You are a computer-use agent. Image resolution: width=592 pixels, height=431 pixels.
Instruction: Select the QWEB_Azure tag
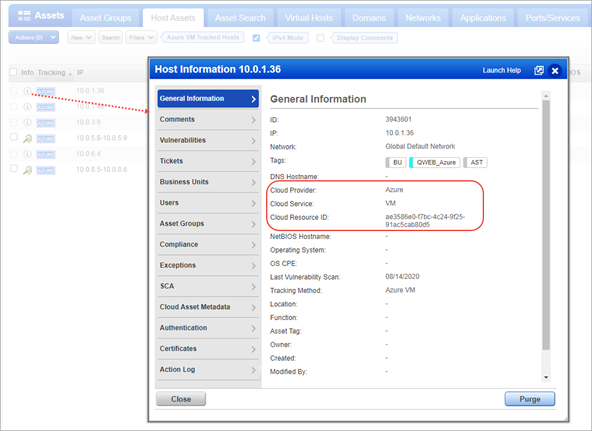click(x=435, y=163)
